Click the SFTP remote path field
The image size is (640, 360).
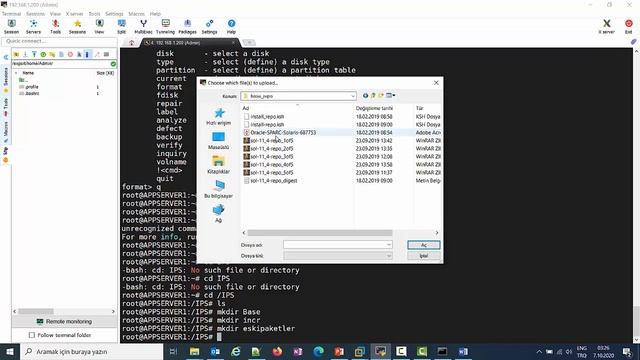pos(61,64)
